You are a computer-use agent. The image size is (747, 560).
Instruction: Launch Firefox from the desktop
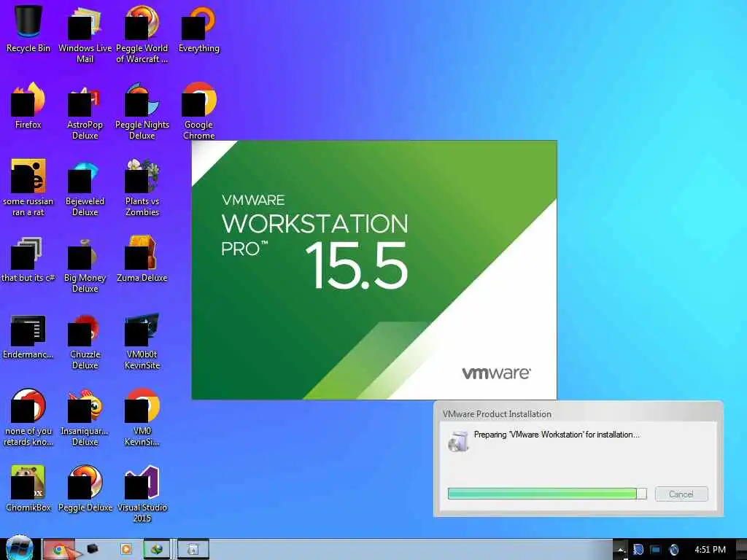click(x=28, y=106)
